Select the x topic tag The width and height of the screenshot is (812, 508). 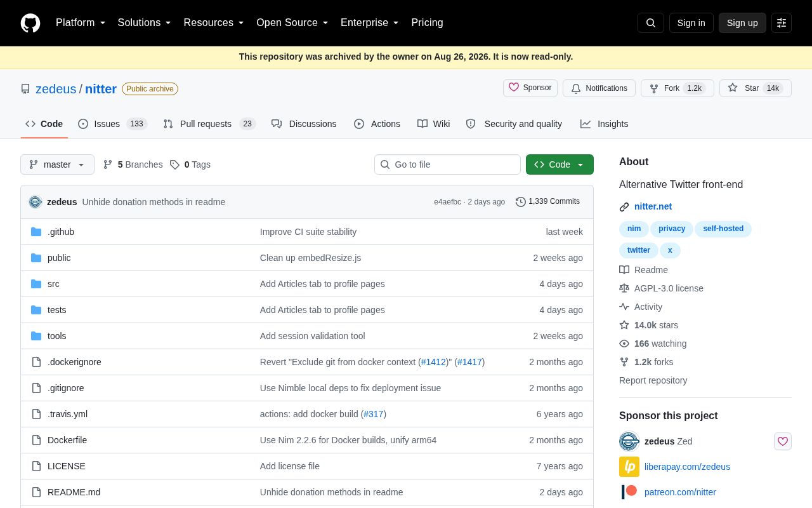pos(670,251)
